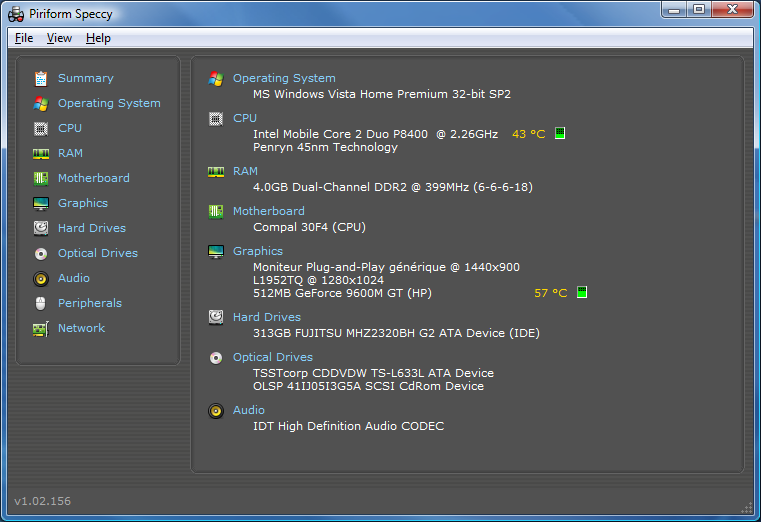View the Hard Drives section from sidebar

coord(92,228)
